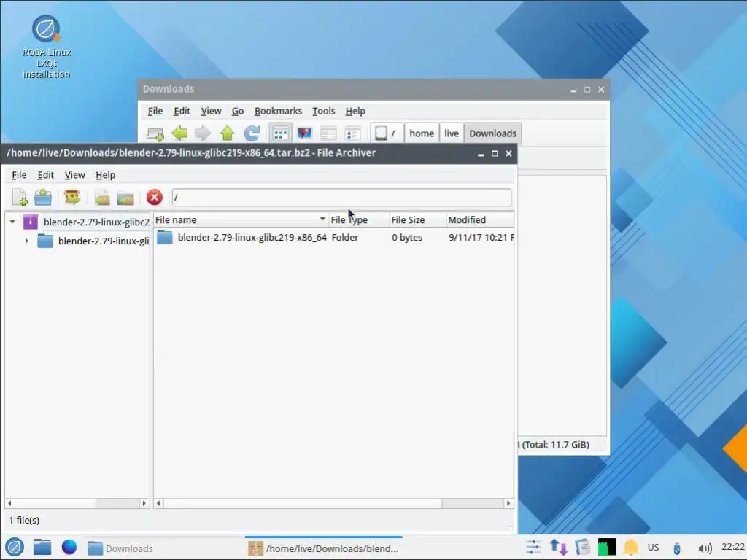Click the clipboard documents tray icon

(582, 547)
